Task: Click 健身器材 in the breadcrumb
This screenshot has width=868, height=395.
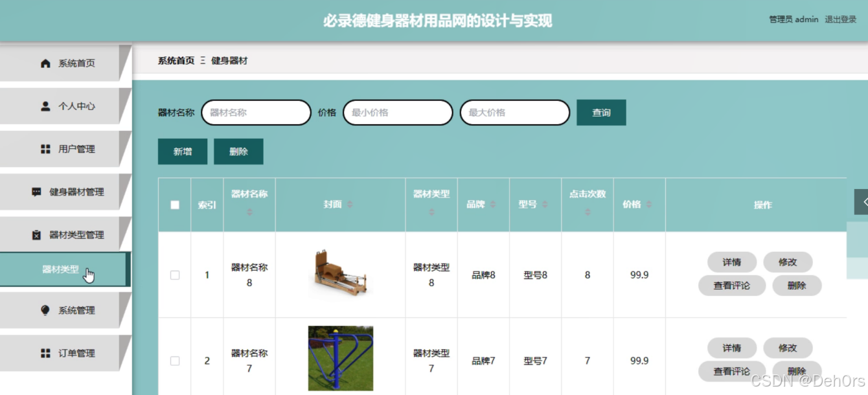Action: click(x=229, y=61)
